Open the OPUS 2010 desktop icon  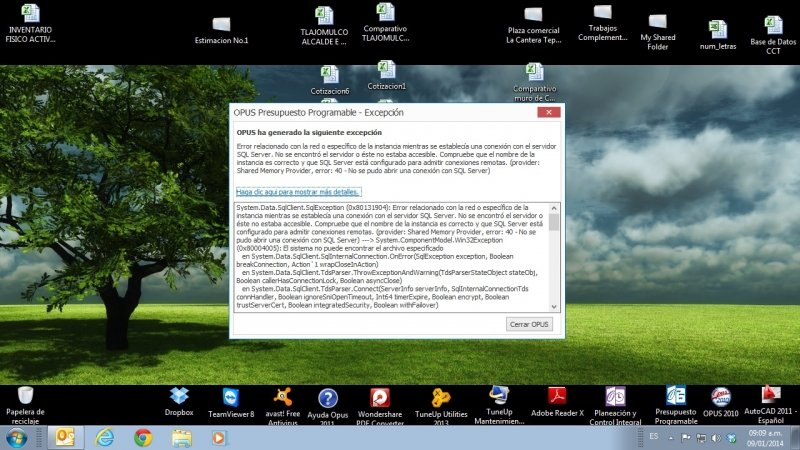tap(720, 397)
